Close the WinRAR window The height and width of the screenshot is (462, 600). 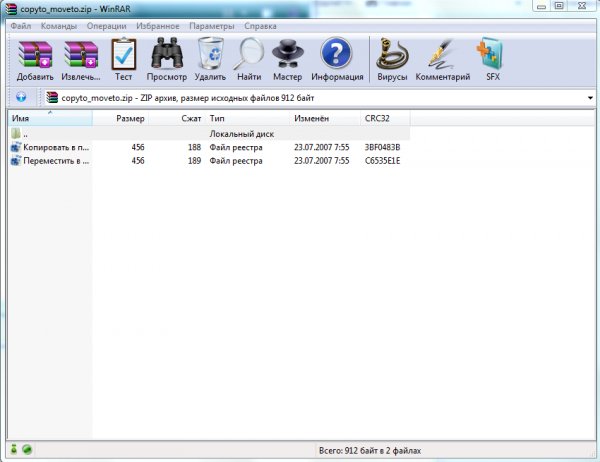[x=582, y=6]
